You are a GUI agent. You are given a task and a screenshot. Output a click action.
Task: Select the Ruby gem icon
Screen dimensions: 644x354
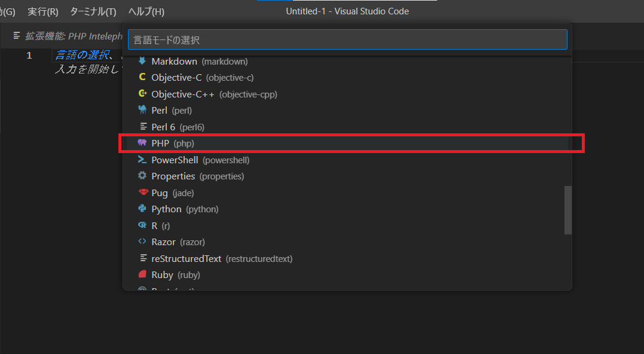pyautogui.click(x=142, y=274)
